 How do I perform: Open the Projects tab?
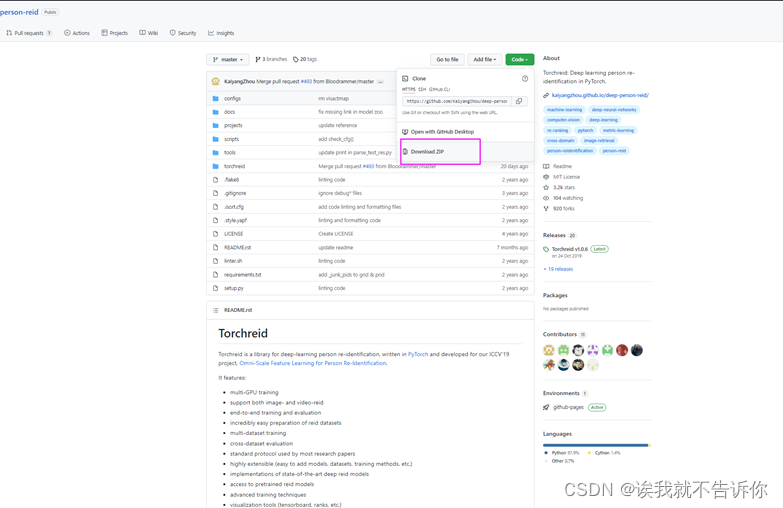pos(114,33)
